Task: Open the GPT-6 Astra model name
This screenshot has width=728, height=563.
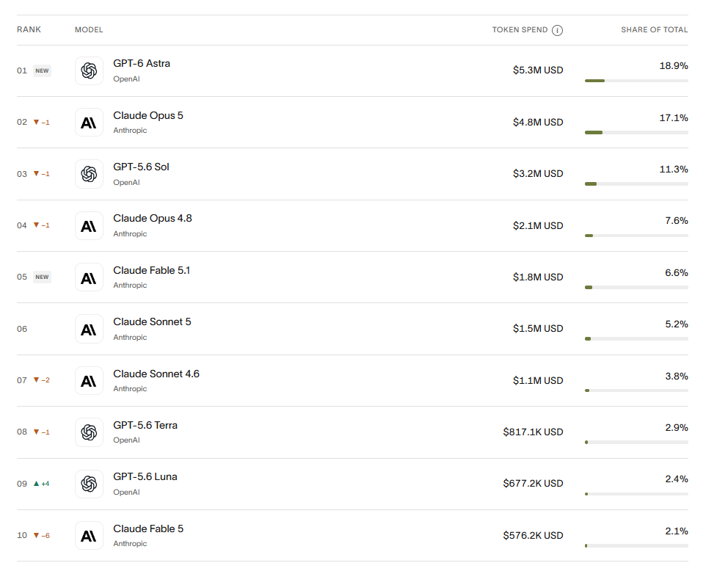Action: 142,64
